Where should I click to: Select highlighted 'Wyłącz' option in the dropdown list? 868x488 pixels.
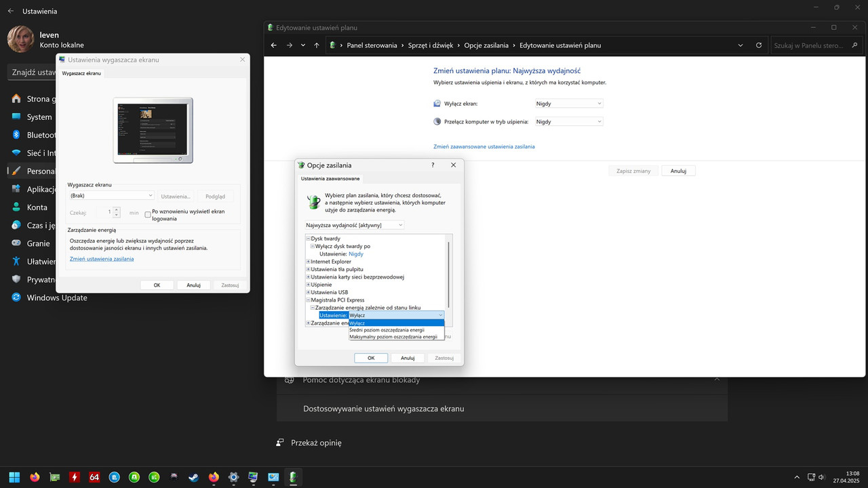396,323
